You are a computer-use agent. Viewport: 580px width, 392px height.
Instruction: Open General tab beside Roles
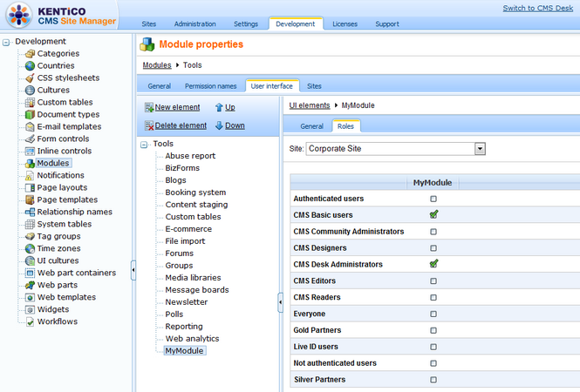(x=312, y=126)
